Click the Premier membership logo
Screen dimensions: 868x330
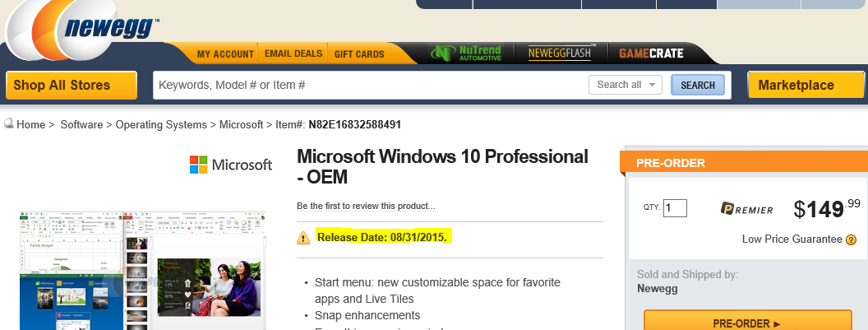[x=747, y=209]
